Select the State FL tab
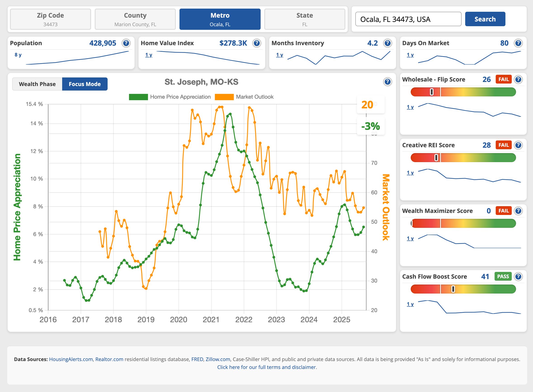 [304, 19]
